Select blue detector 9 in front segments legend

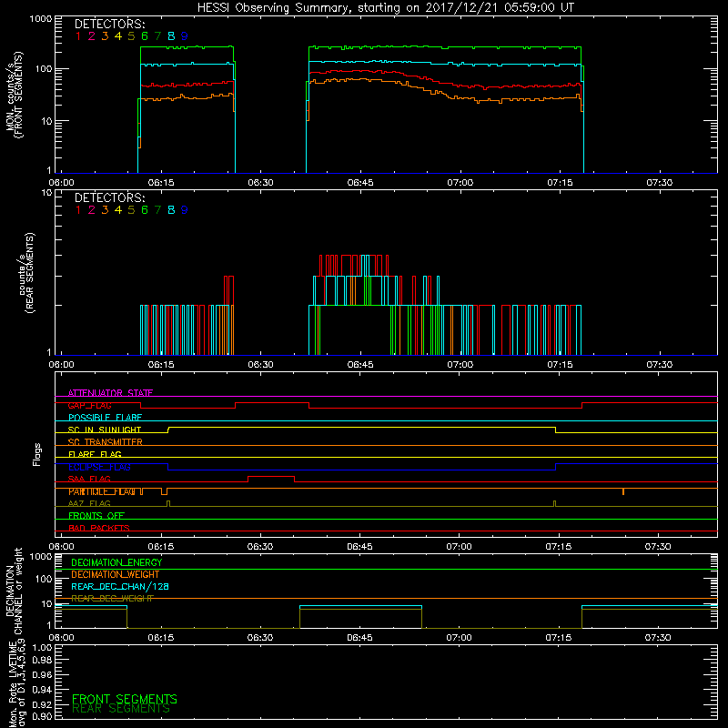point(185,36)
